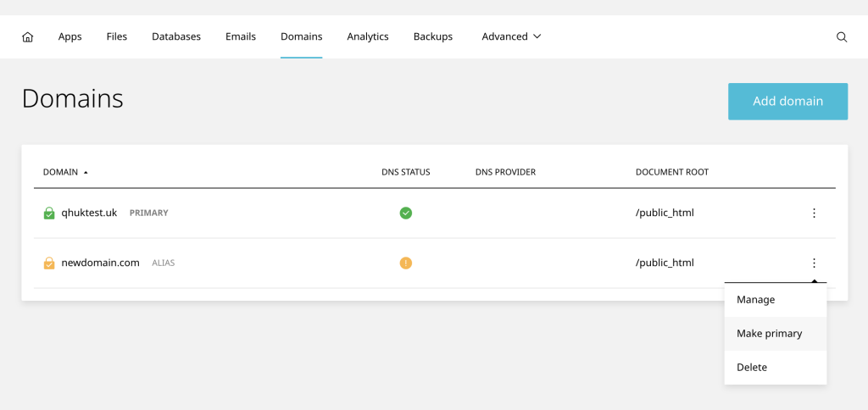Click the PRIMARY label next to qhuktest.uk
Screen dimensions: 868x410
[x=149, y=213]
